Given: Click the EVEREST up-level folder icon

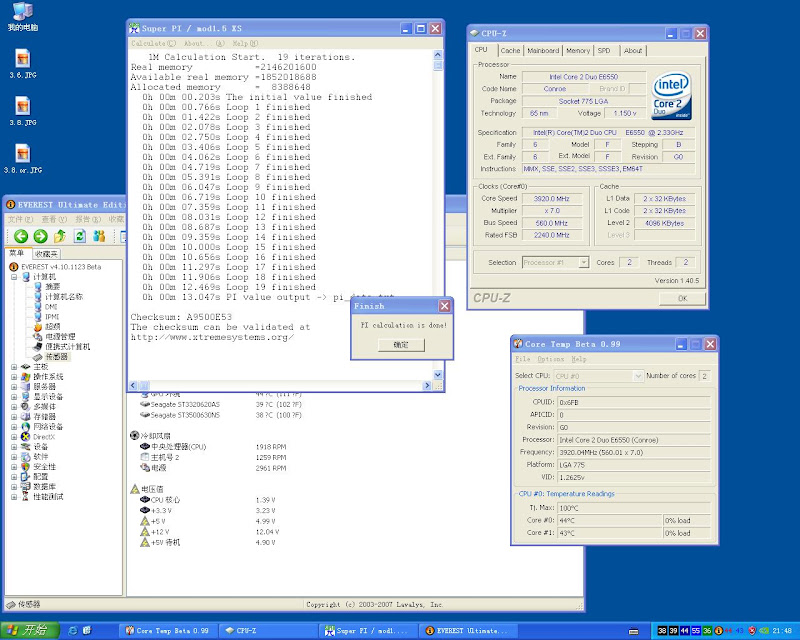Looking at the screenshot, I should (x=60, y=236).
